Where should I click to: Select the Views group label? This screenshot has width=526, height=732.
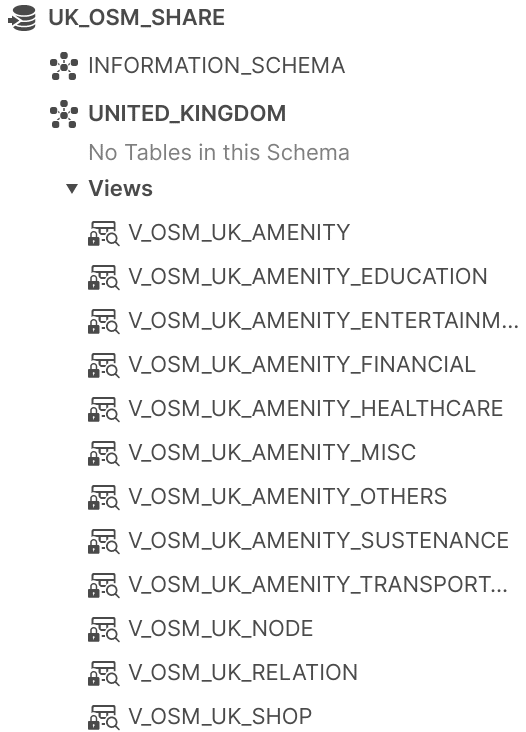coord(120,189)
